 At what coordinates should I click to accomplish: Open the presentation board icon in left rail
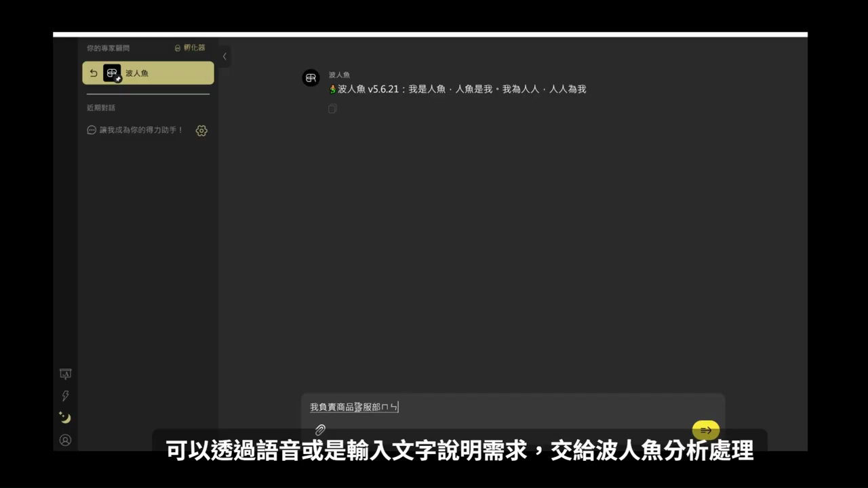click(65, 373)
